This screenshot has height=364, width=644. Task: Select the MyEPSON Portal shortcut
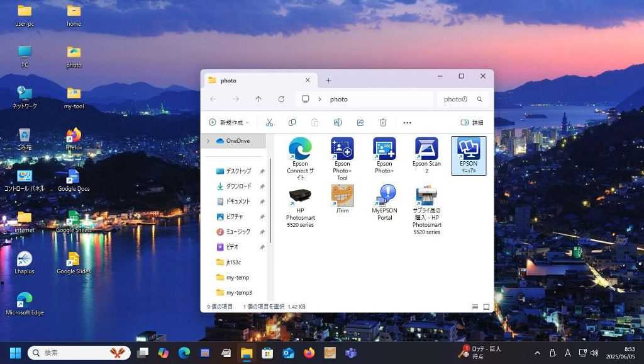pos(384,202)
